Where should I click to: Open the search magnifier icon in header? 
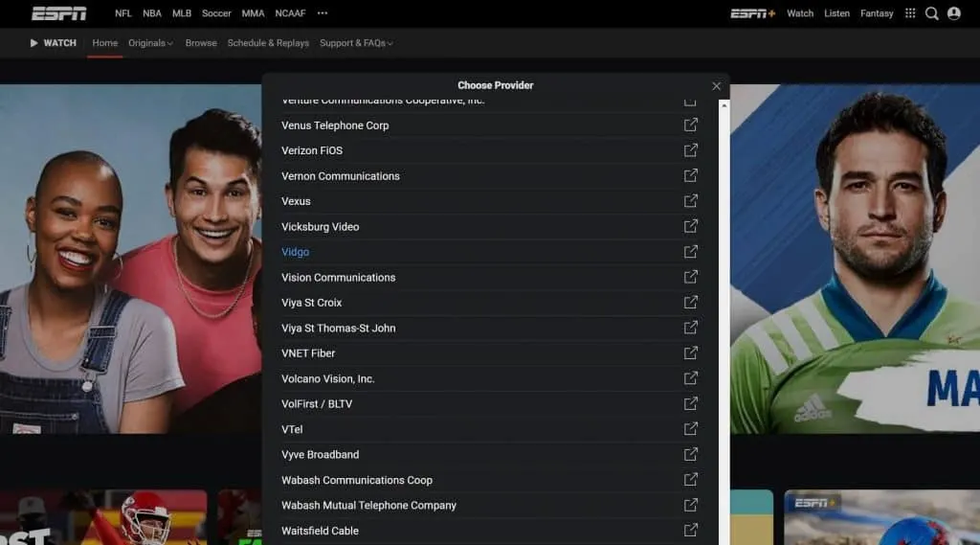(x=931, y=13)
